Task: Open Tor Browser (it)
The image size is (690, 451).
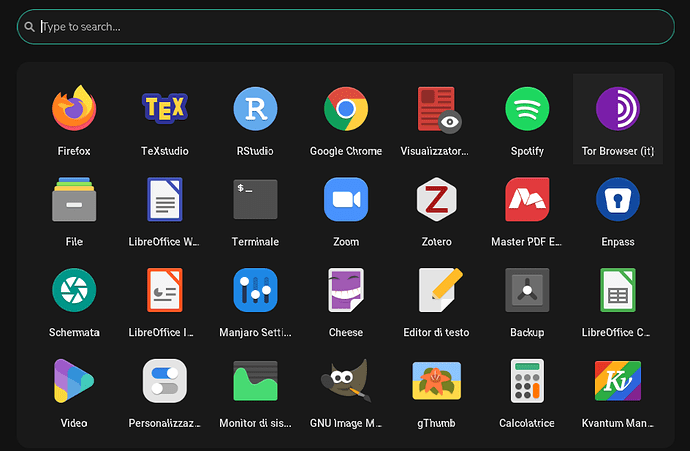Action: 618,108
